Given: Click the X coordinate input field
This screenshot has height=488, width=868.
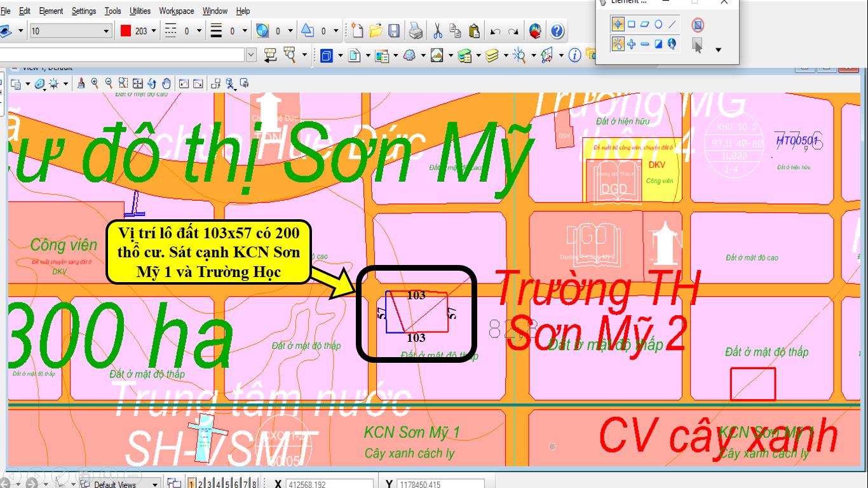Looking at the screenshot, I should pyautogui.click(x=329, y=484).
